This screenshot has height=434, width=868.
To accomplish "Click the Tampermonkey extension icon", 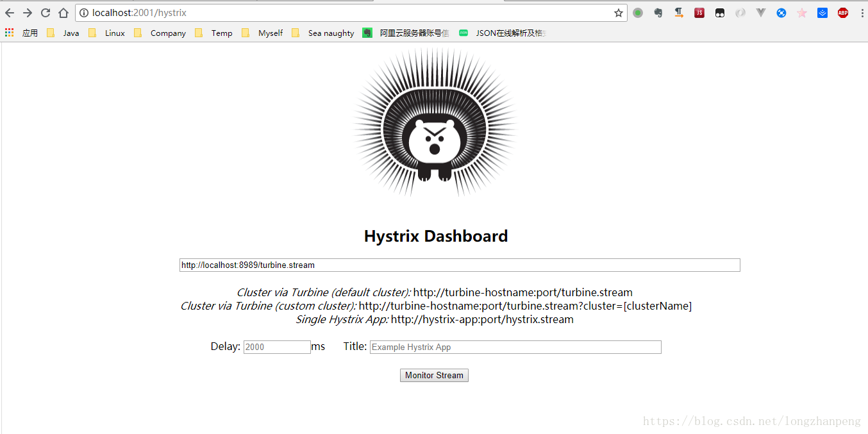I will [720, 13].
